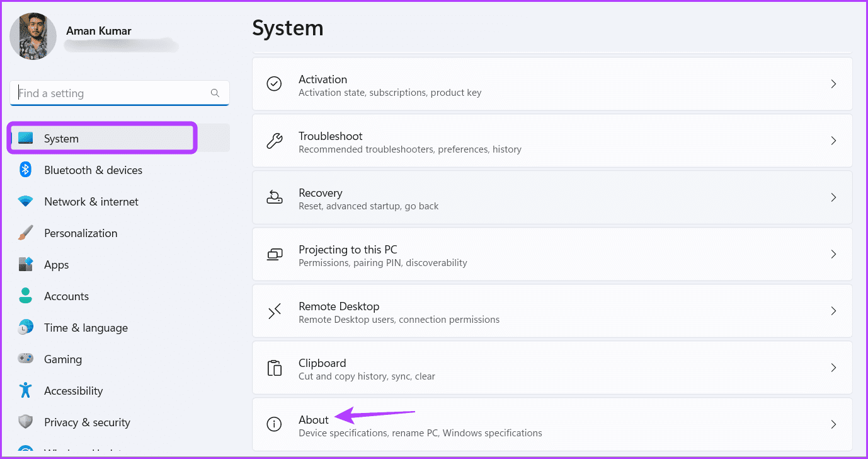Screen dimensions: 868x459
Task: Click the Projecting to this PC icon
Action: 274,254
